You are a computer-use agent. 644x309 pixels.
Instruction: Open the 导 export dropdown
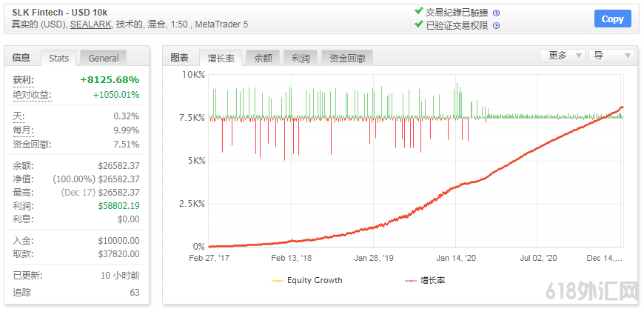click(611, 56)
